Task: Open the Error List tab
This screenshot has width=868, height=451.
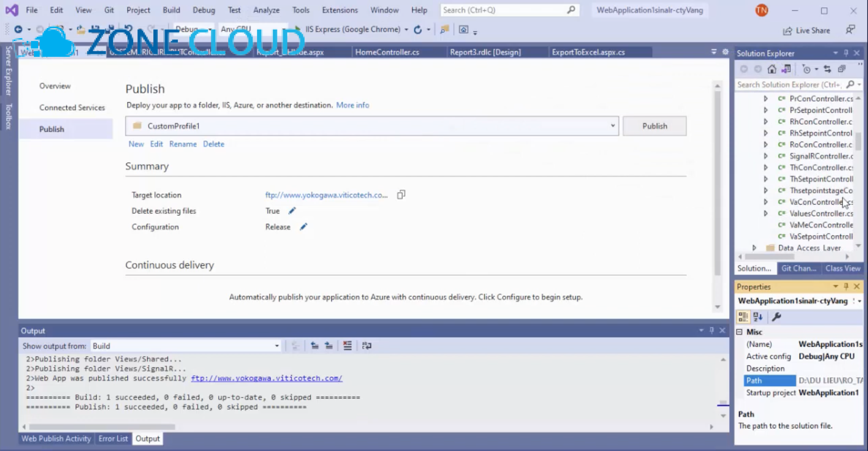Action: pos(113,438)
